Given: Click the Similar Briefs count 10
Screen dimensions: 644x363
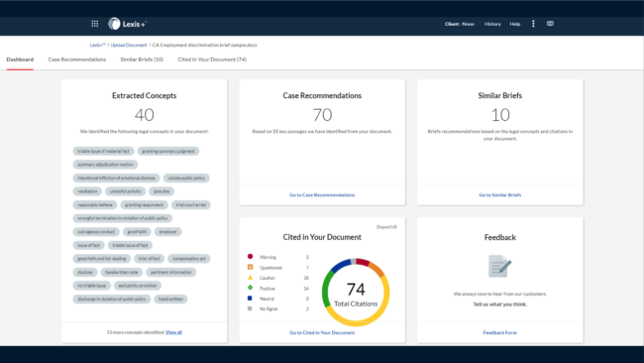Looking at the screenshot, I should click(x=500, y=115).
